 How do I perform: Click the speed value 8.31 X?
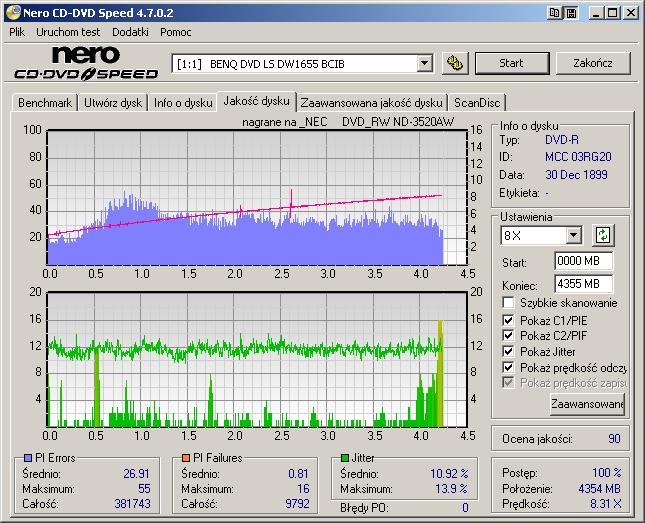point(606,504)
